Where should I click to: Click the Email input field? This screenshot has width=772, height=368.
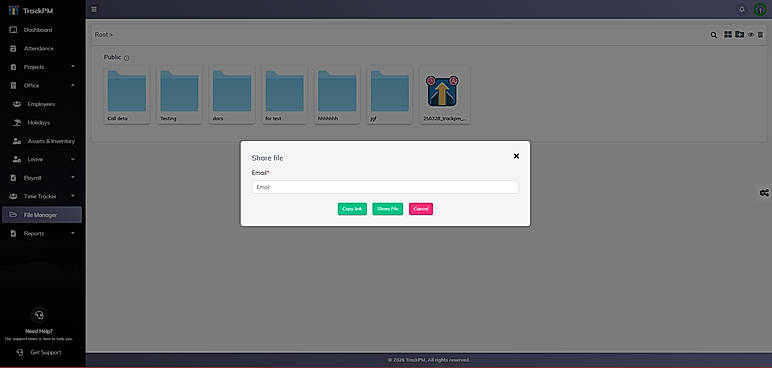(385, 187)
